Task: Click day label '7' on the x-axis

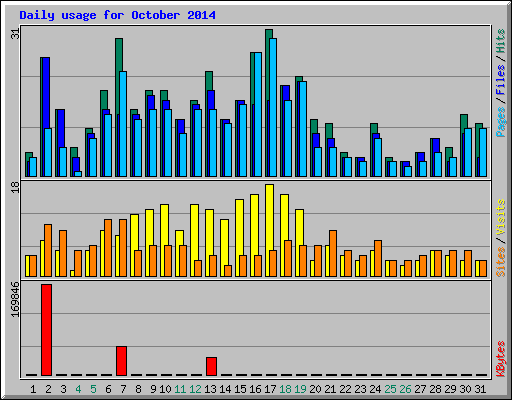Action: pyautogui.click(x=123, y=389)
